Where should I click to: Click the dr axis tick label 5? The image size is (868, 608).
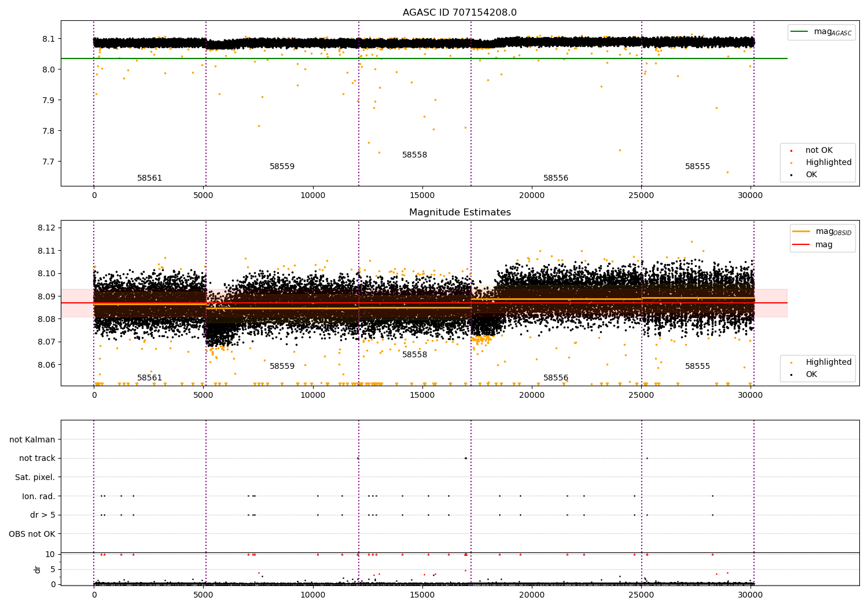tap(53, 570)
